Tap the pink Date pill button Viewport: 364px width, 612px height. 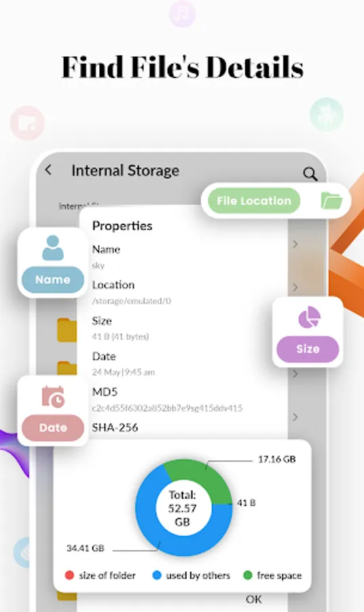pos(52,428)
